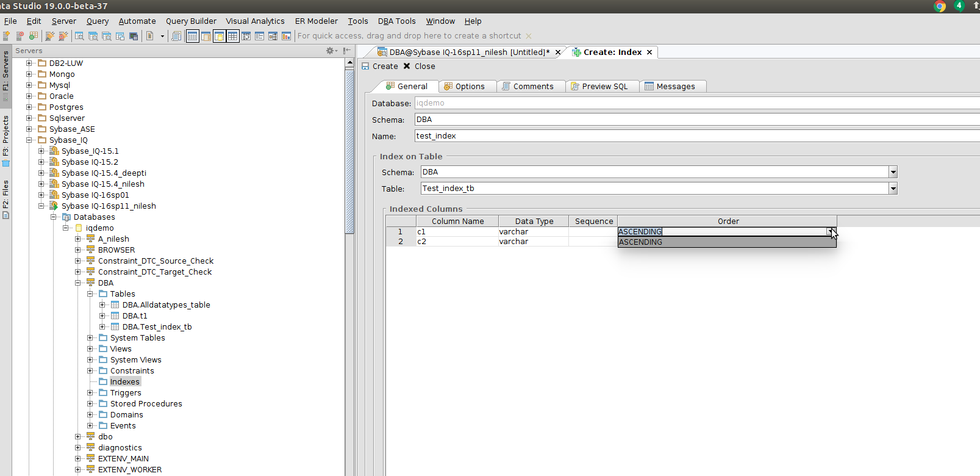Collapse the Sybase_IQ group node
Viewport: 980px width, 476px height.
[x=29, y=140]
